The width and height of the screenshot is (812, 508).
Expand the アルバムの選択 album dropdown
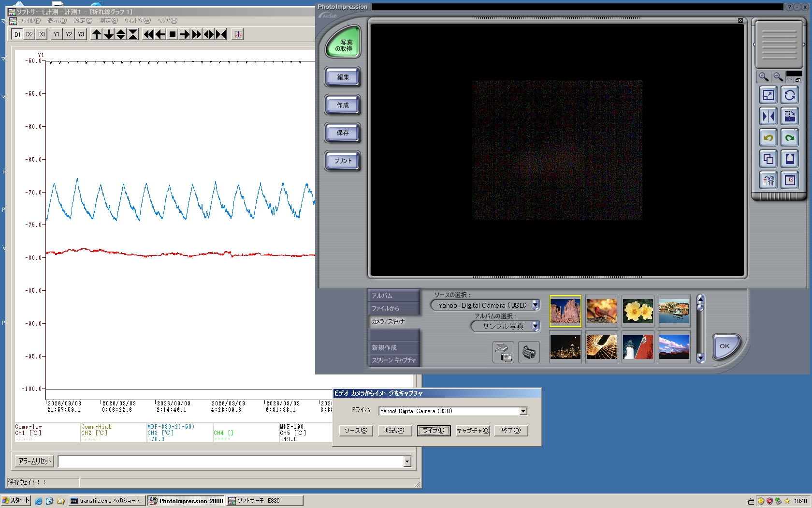[535, 327]
